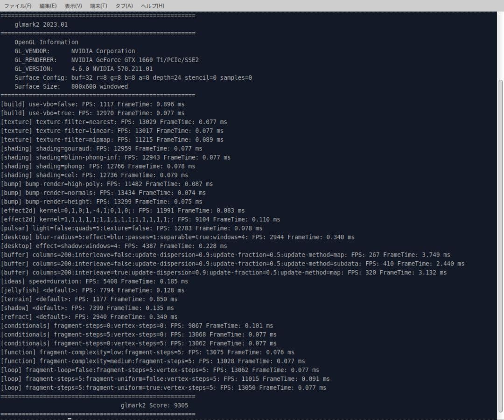Click the GL_VENDOR NVIDIA Corporation line
504x420 pixels.
(75, 51)
